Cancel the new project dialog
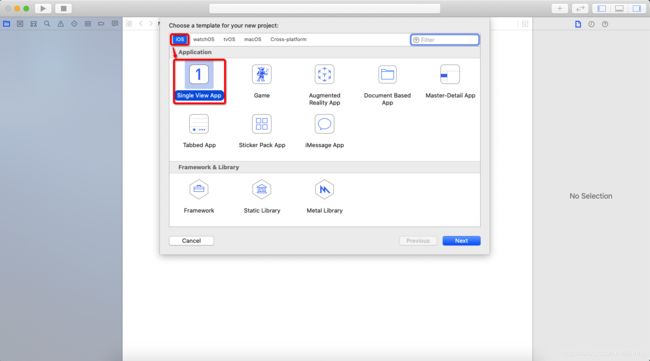 (x=192, y=241)
